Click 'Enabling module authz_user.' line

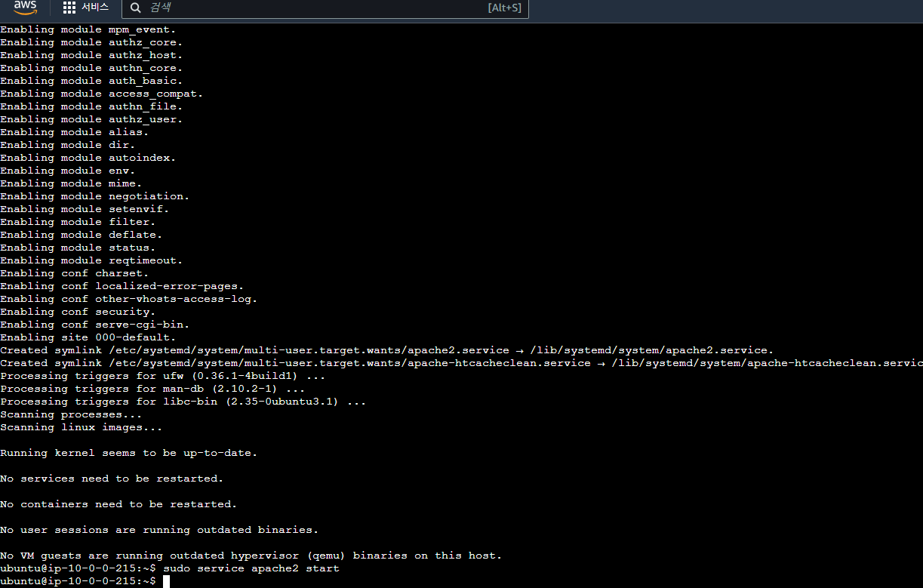(x=91, y=119)
